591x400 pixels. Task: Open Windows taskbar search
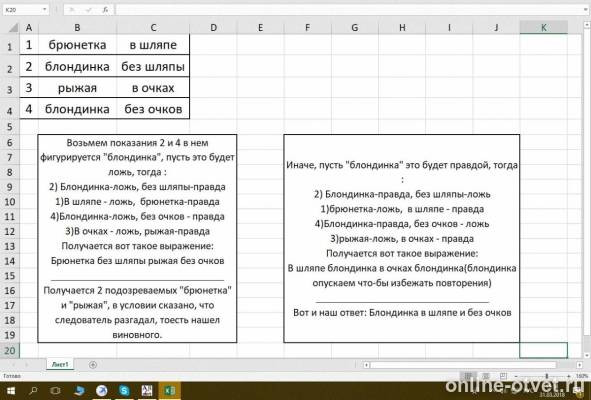tap(33, 391)
